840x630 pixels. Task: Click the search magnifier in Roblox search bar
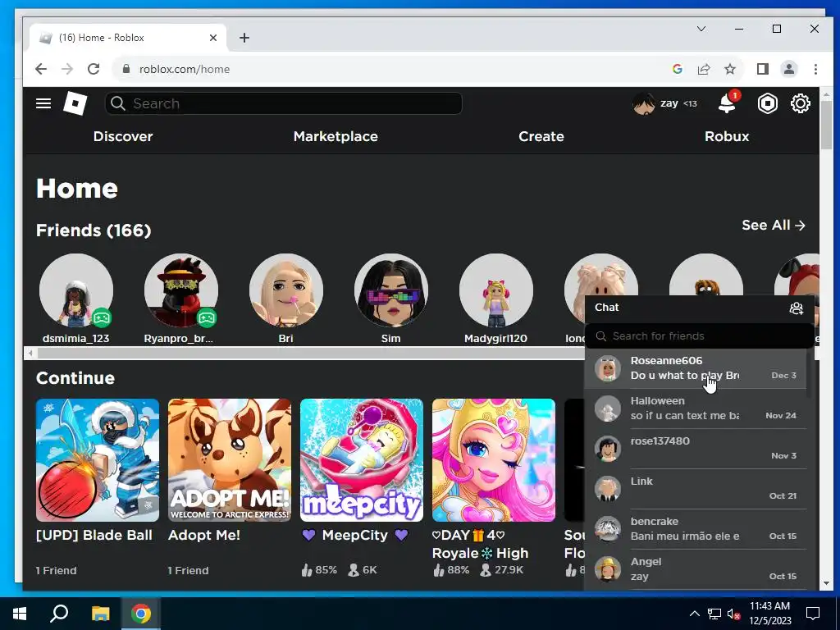pyautogui.click(x=118, y=103)
